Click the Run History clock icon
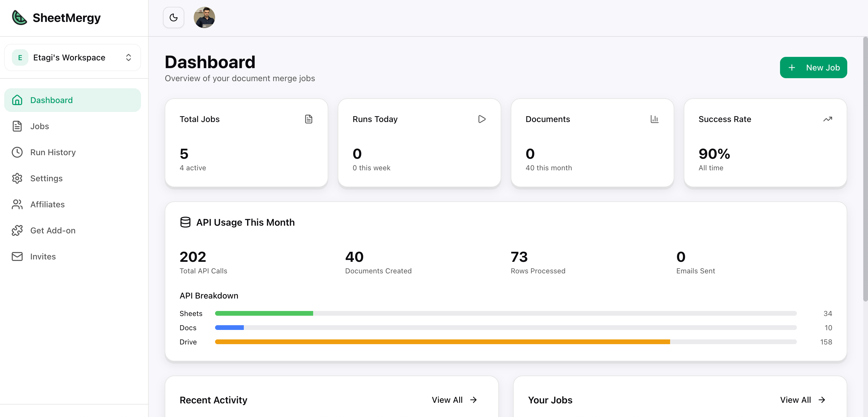 (17, 152)
